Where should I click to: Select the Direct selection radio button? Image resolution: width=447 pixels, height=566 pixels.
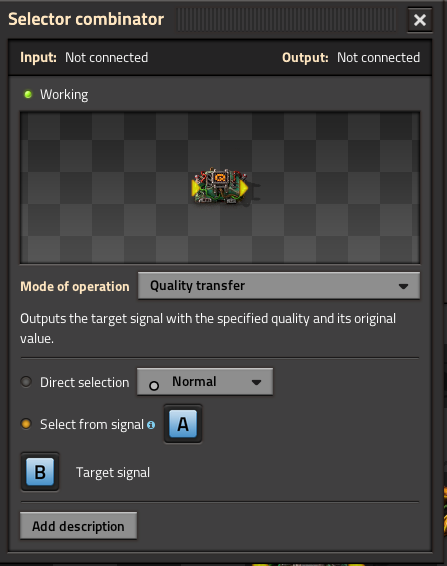[26, 382]
